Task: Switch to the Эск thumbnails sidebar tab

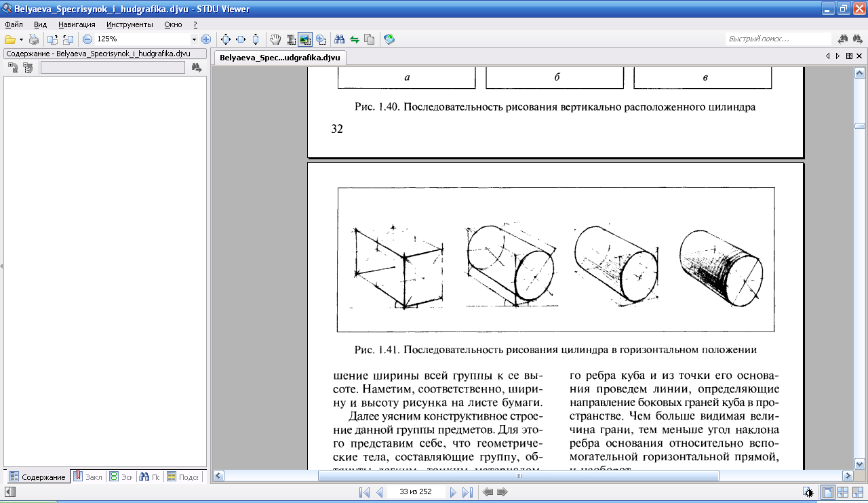Action: pos(121,477)
